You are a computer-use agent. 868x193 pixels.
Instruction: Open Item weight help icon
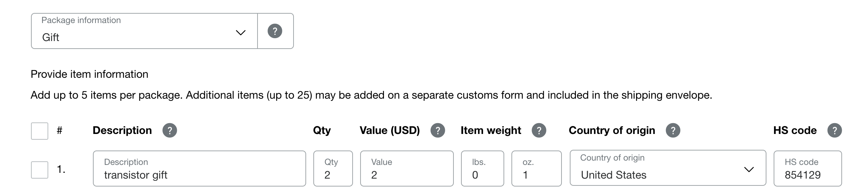click(539, 130)
